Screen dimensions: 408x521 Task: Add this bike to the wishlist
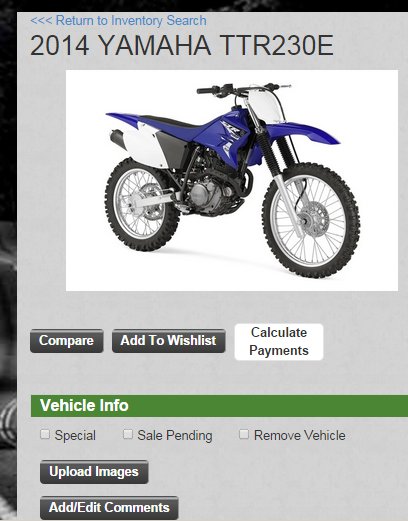tap(169, 341)
